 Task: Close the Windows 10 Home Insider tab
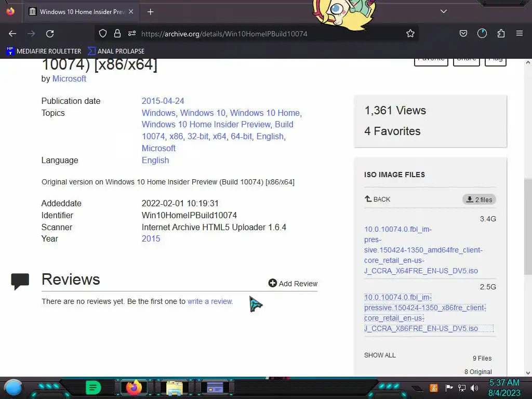pos(131,11)
